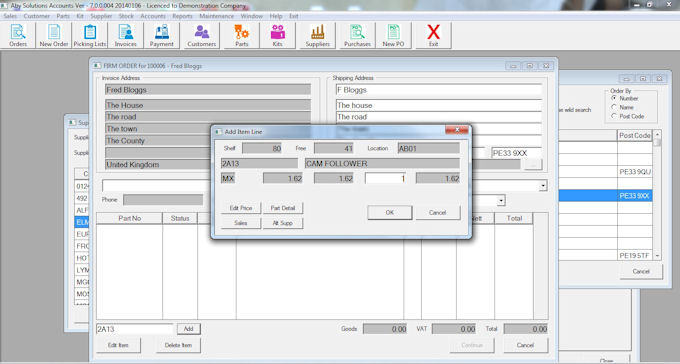Expand the dropdown arrow beside Phone row
Viewport: 680px width, 364px height.
501,200
